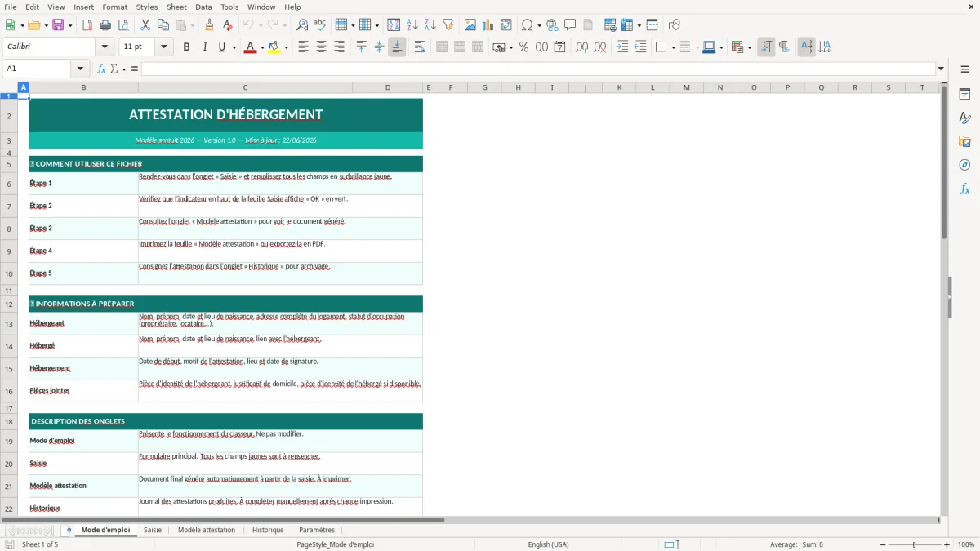Open the Save dropdown arrow
980x551 pixels.
pyautogui.click(x=70, y=25)
